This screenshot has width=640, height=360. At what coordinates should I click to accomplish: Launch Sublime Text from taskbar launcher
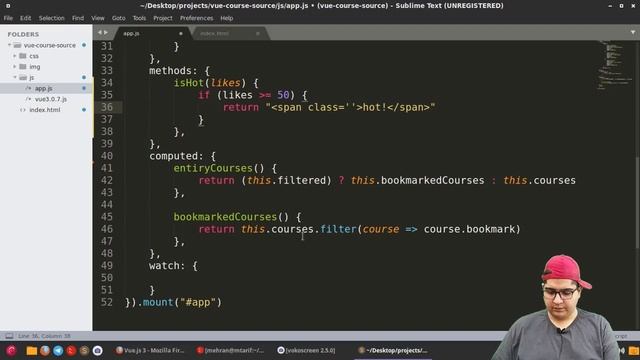[84, 350]
